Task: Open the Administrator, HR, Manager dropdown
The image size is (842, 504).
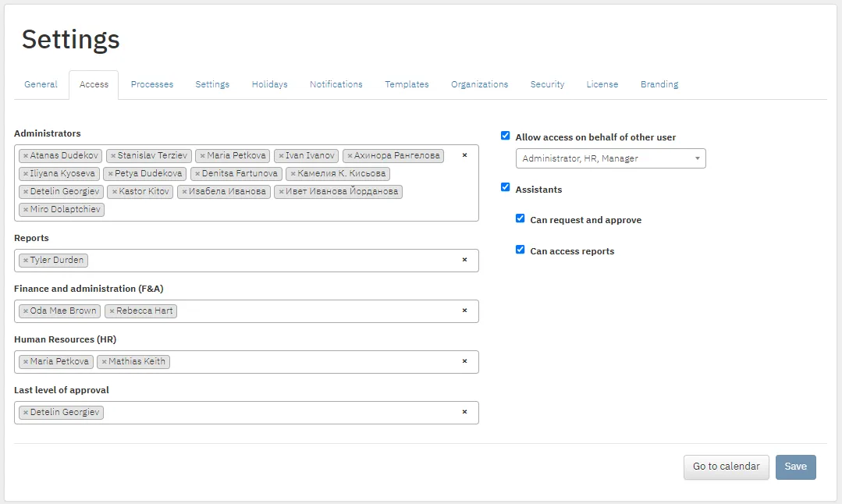Action: pos(610,158)
